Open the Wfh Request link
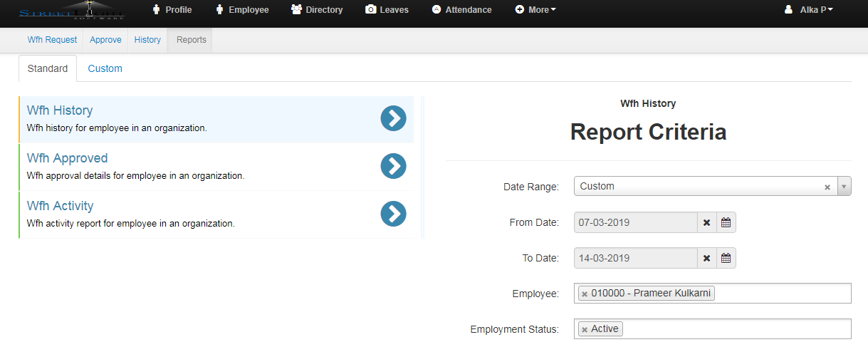Viewport: 868px width, 347px height. point(52,40)
